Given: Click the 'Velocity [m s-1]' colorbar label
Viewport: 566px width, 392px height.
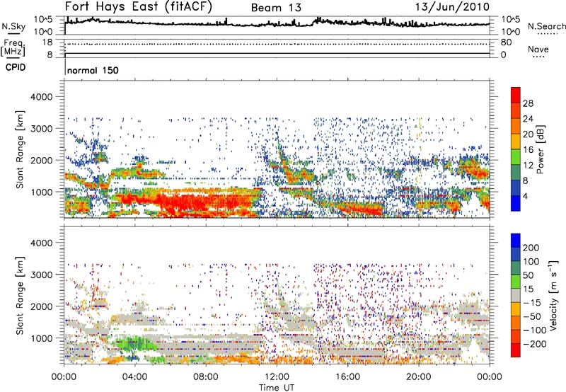Looking at the screenshot, I should click(553, 295).
